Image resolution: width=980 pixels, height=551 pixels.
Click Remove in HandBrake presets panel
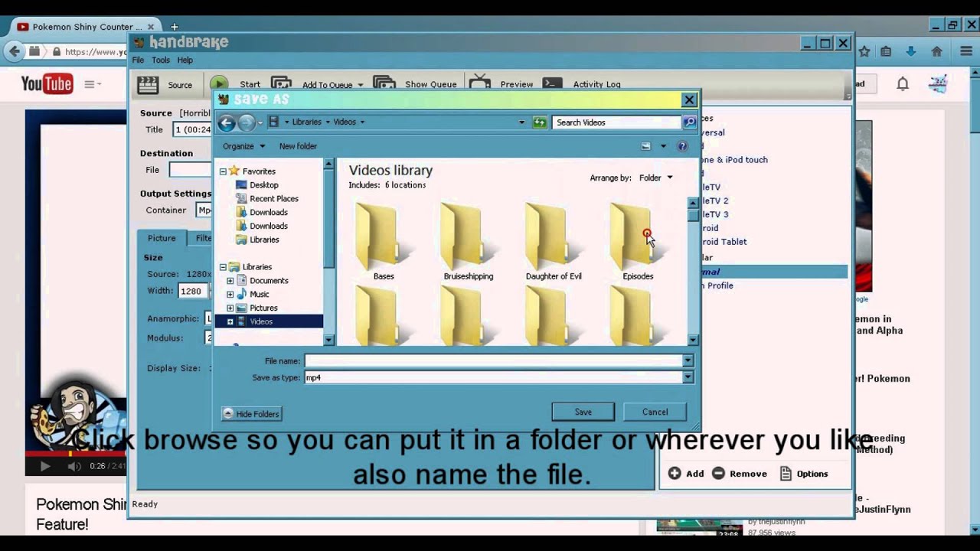[x=740, y=474]
